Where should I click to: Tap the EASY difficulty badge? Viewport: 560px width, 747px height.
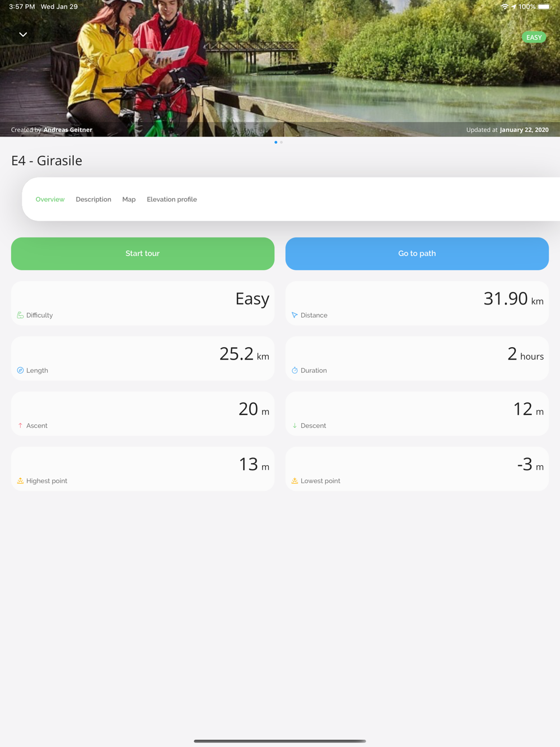click(534, 38)
